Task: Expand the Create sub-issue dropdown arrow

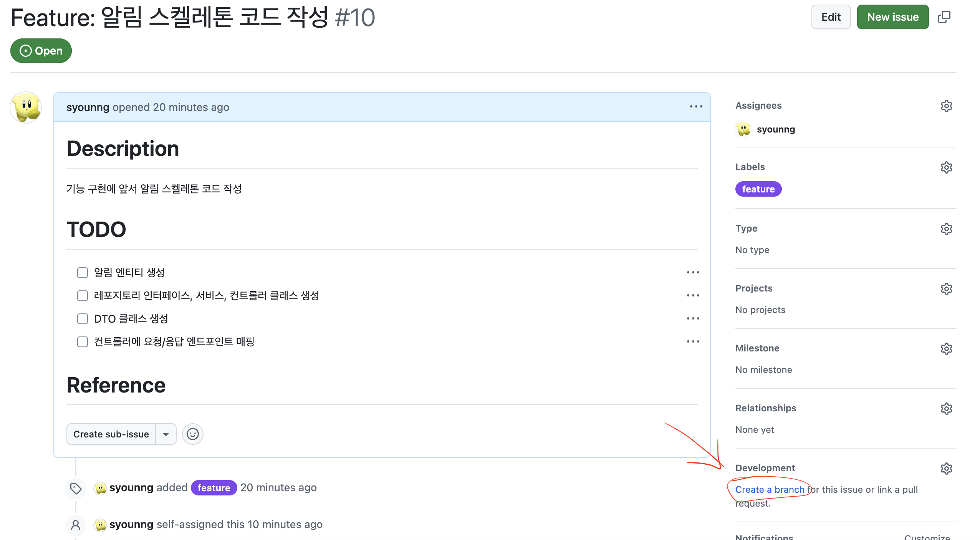Action: (166, 434)
